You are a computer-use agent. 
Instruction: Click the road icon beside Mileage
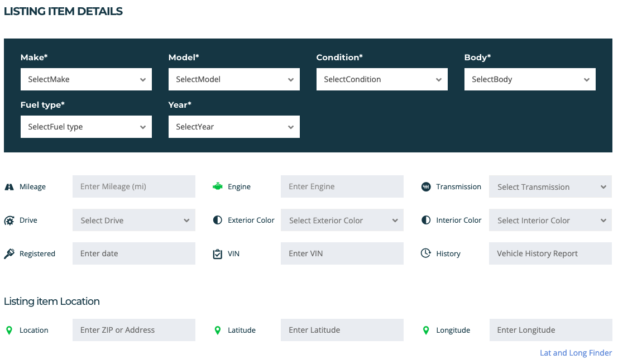[x=9, y=187]
